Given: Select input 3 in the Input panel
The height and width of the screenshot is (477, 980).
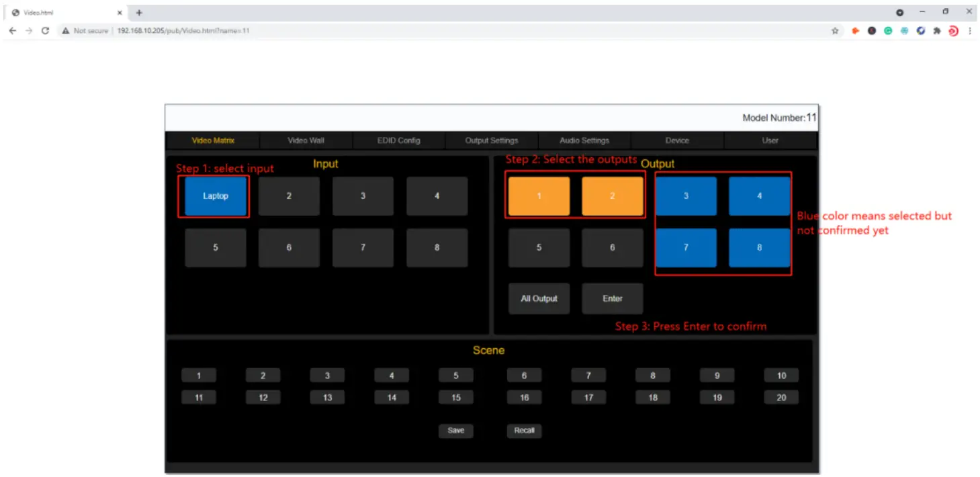Looking at the screenshot, I should 363,196.
